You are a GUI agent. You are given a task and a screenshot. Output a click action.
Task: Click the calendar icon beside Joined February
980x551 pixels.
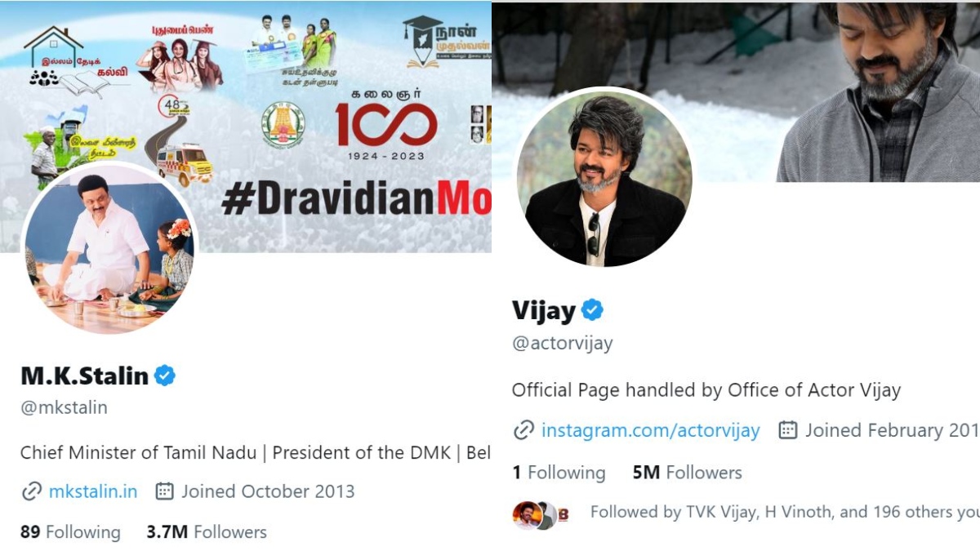pyautogui.click(x=787, y=430)
